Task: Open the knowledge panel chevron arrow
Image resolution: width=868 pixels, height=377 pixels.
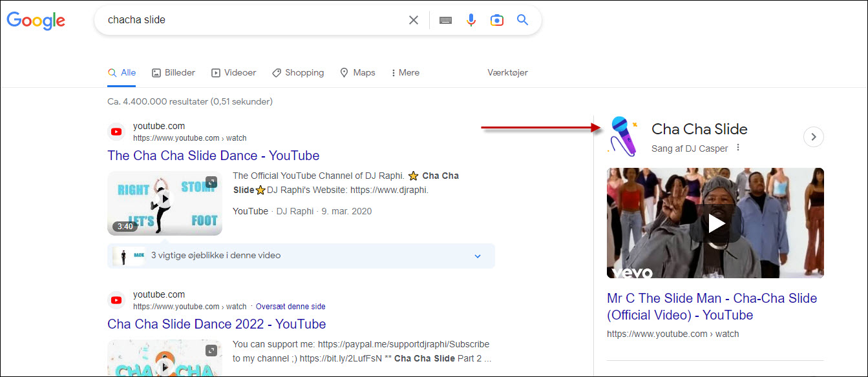Action: pyautogui.click(x=813, y=136)
